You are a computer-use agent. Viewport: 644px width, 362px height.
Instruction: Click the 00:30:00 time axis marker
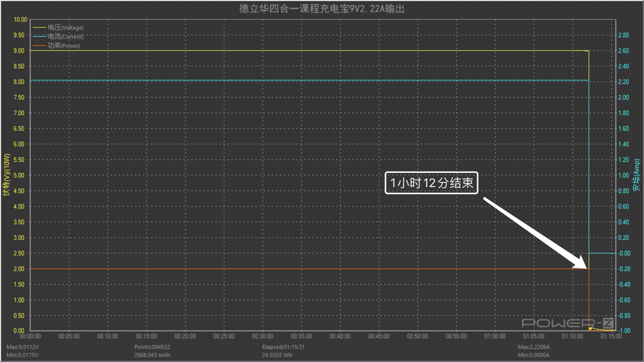click(x=262, y=337)
